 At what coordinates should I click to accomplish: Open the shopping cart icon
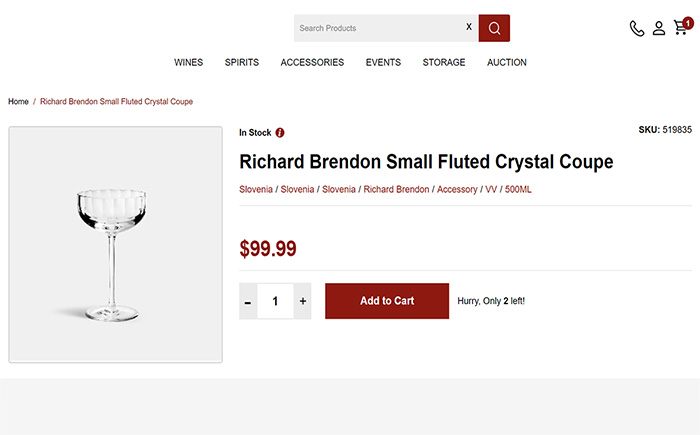683,27
